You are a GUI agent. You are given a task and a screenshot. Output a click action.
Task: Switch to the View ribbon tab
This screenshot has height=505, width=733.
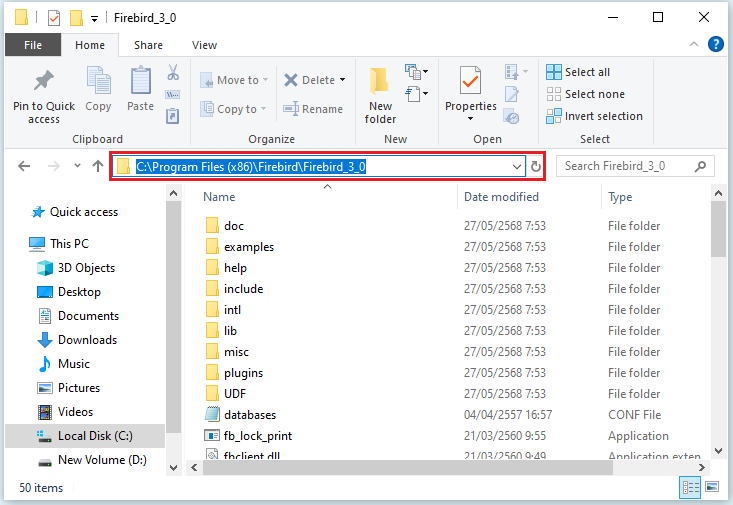click(x=204, y=45)
